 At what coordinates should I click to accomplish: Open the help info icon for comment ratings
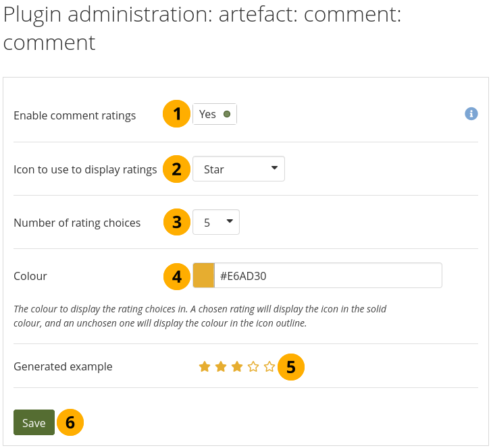click(471, 114)
